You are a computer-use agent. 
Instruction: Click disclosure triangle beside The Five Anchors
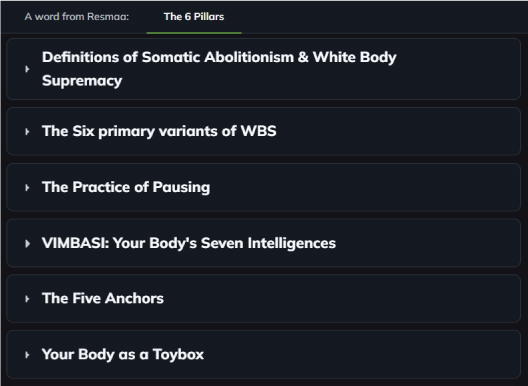click(27, 299)
